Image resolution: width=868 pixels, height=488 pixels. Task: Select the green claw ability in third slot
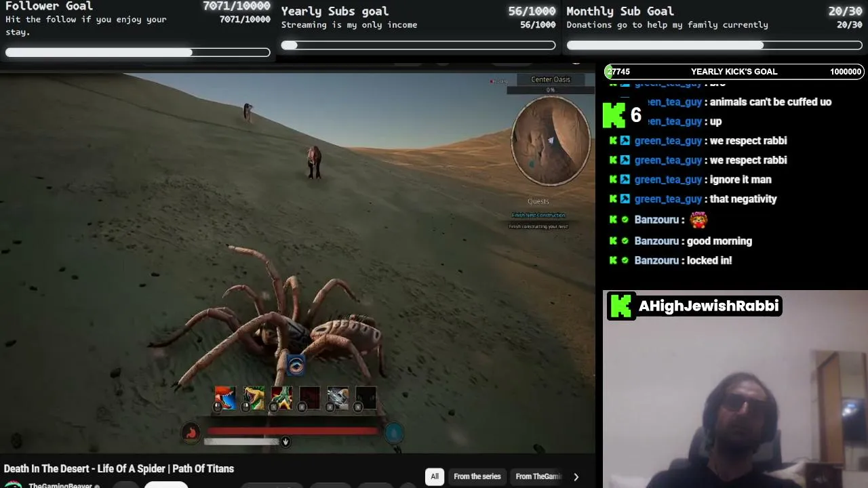(281, 399)
